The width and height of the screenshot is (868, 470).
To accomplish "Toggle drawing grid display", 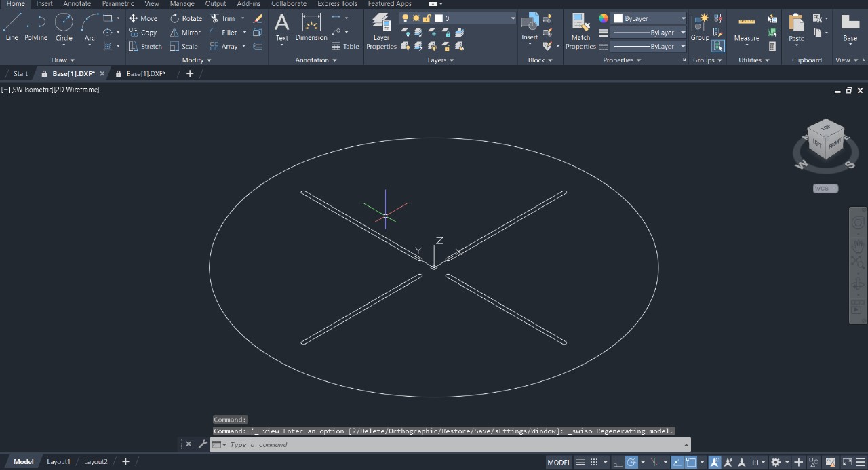I will click(580, 462).
